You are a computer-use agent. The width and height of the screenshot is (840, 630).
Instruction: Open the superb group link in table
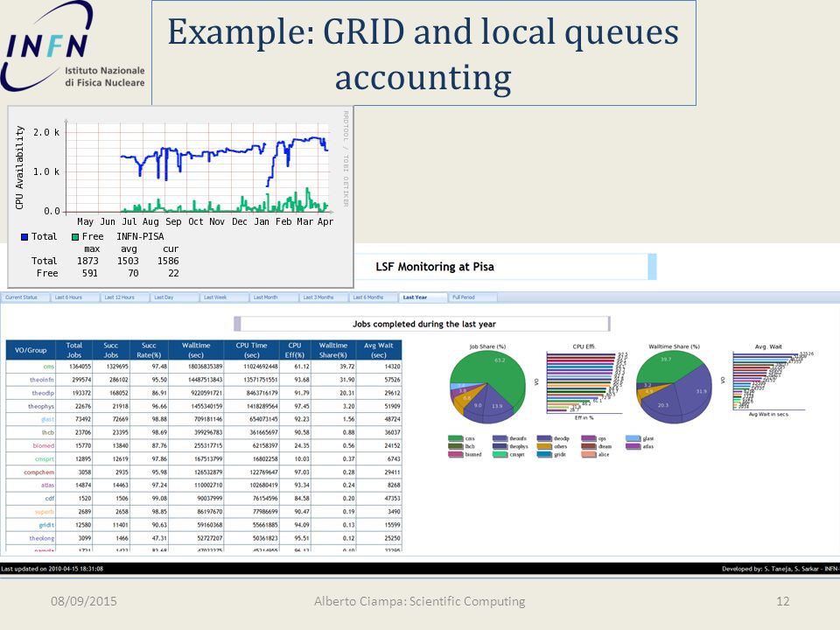point(45,512)
